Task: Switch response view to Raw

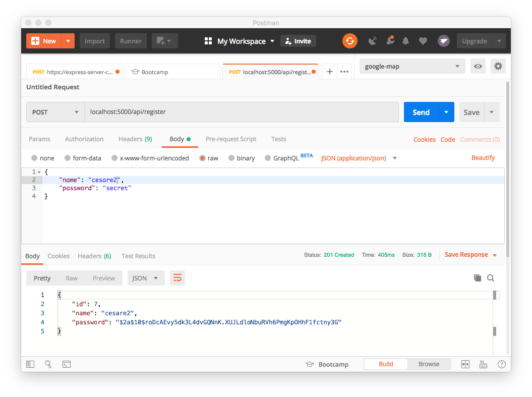Action: 72,278
